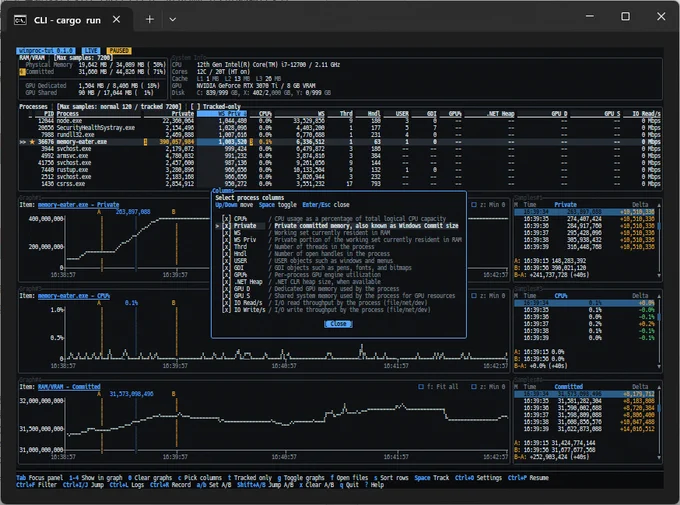Open 'memory-eater.exe - Private' graph item link
680x505 pixels.
[78, 204]
